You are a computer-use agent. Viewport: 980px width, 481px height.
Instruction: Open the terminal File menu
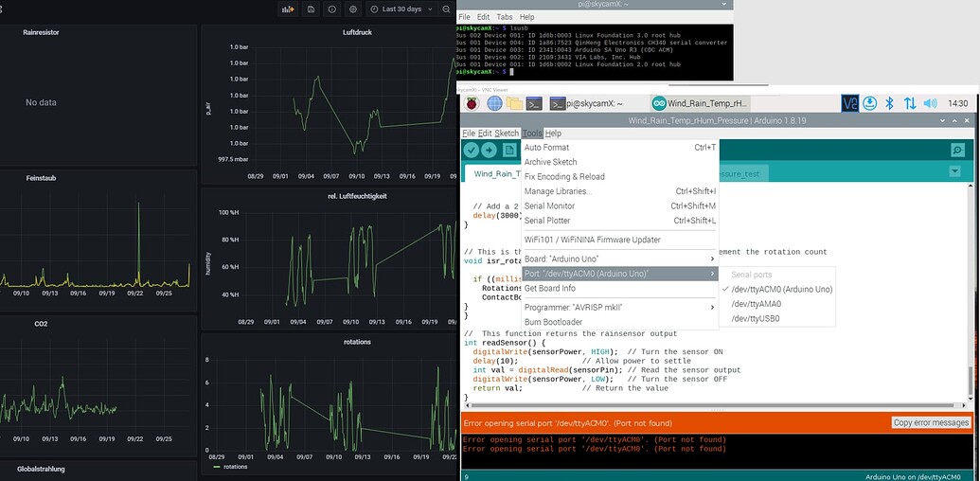click(x=464, y=17)
